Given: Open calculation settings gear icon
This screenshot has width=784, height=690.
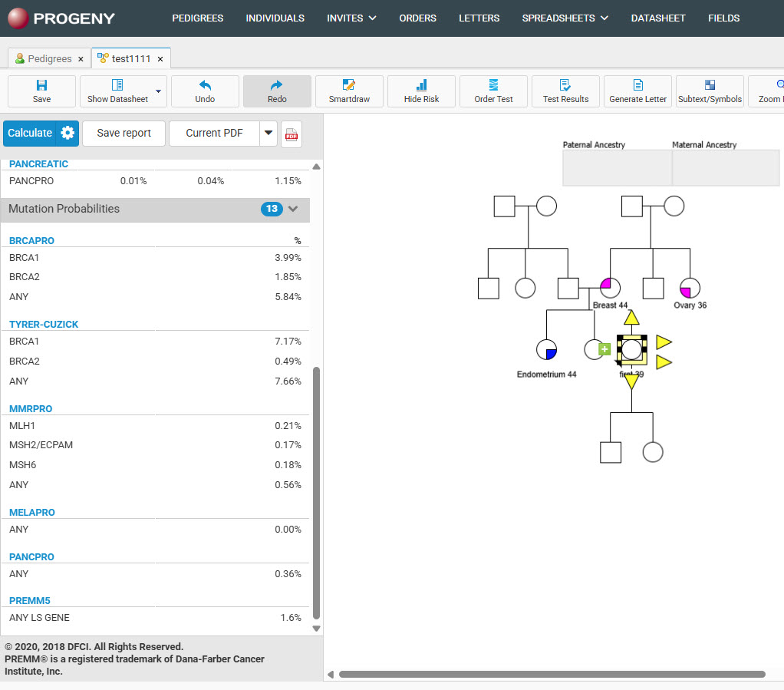Looking at the screenshot, I should click(68, 133).
